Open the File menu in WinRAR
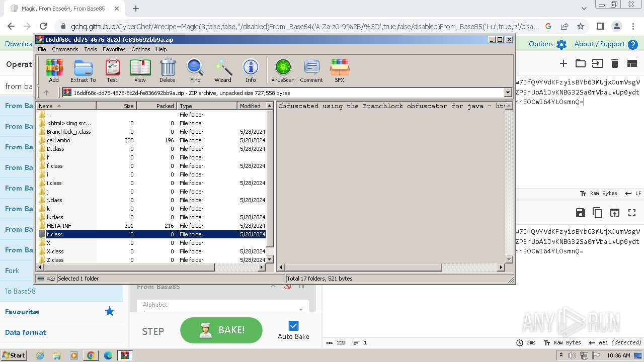644x362 pixels. coord(42,49)
